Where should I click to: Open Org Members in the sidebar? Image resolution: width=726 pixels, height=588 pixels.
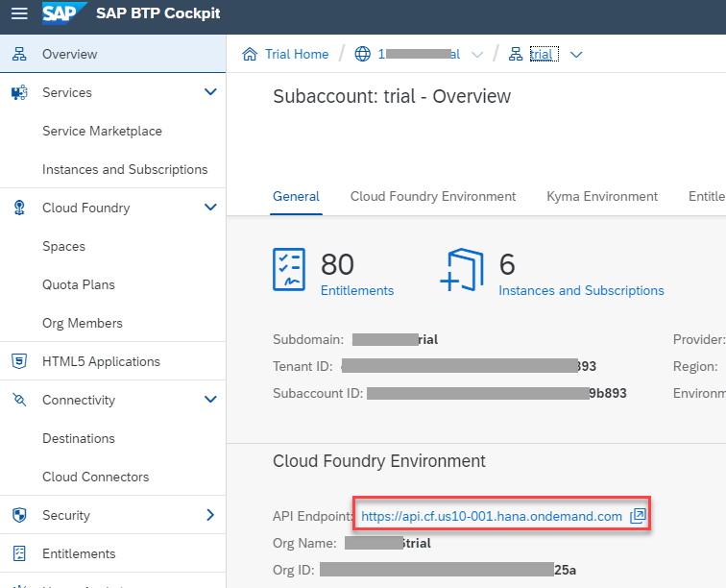coord(83,323)
